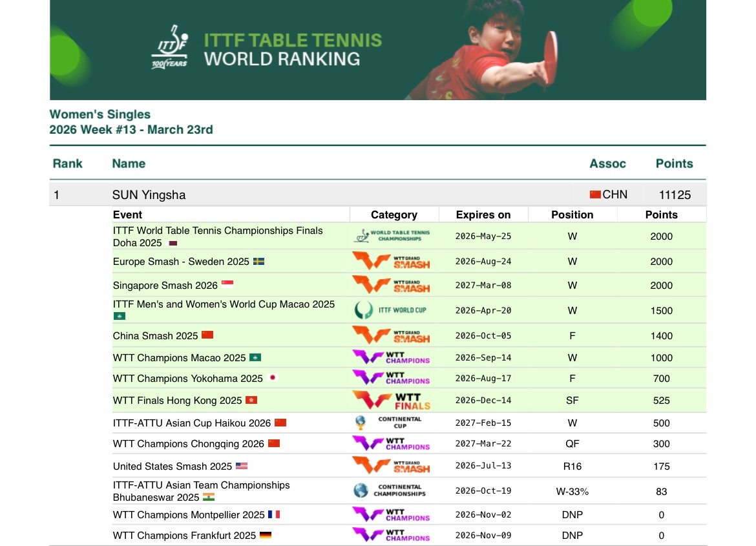
Task: Click the United States Smash 2025 event name
Action: [x=173, y=467]
